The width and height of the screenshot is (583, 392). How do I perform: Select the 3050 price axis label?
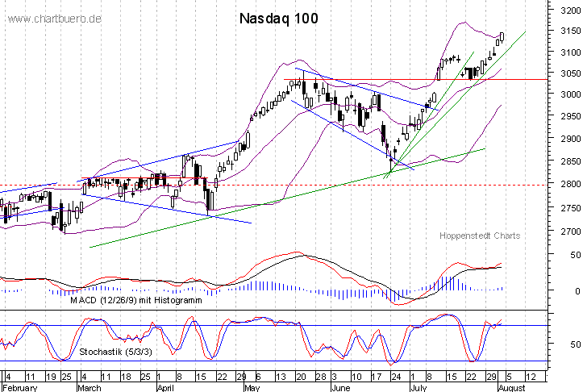[x=570, y=73]
